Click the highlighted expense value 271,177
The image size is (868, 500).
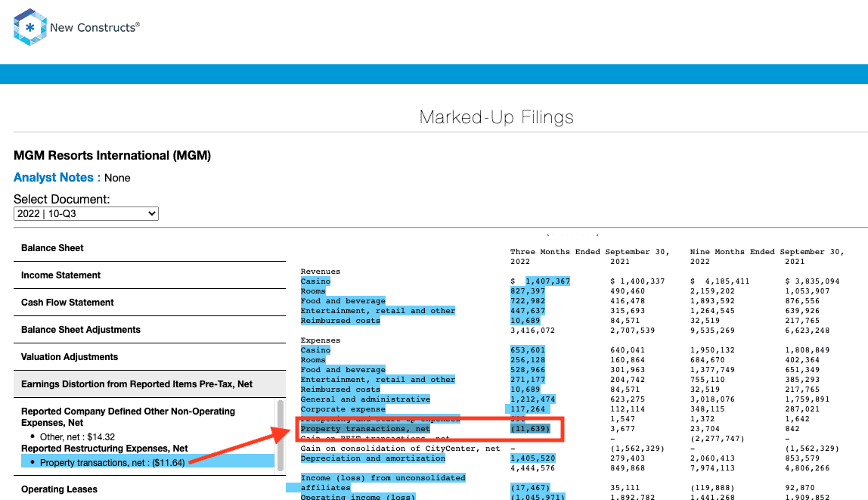tap(528, 380)
